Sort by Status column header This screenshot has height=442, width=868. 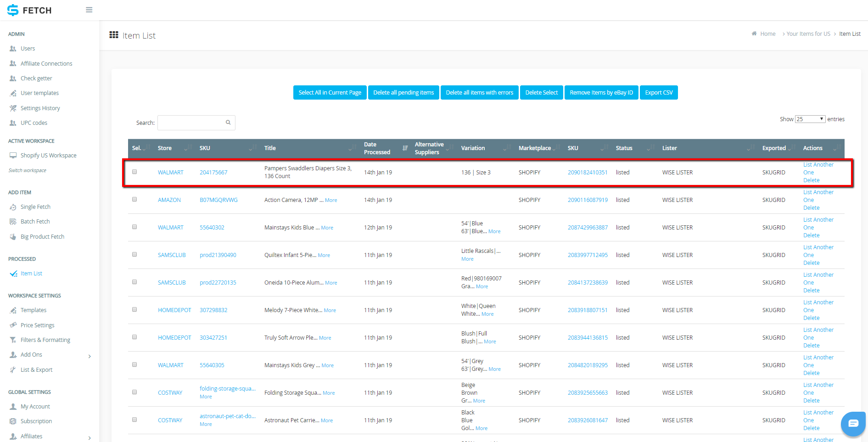(x=635, y=148)
